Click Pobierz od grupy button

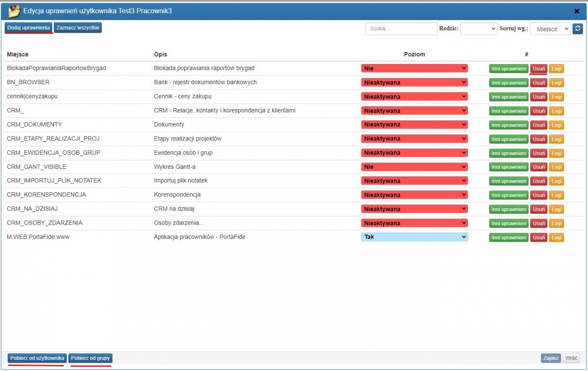pos(91,358)
